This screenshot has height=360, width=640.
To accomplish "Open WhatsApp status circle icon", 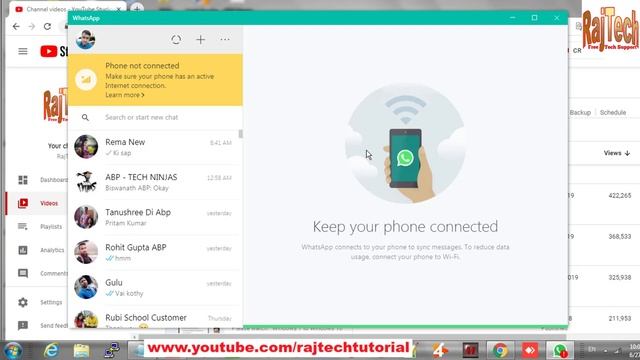I will (176, 40).
